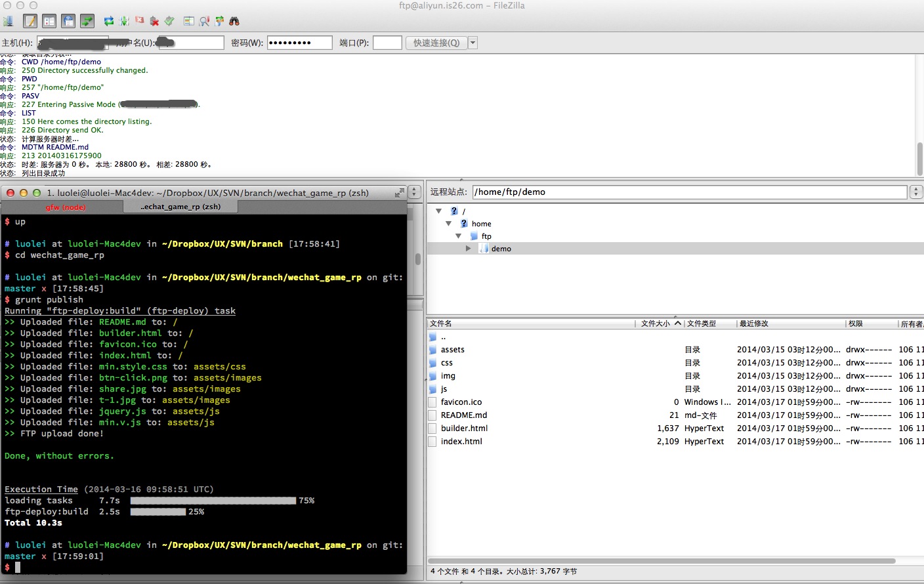Expand the demo folder in remote tree
The width and height of the screenshot is (924, 584).
coord(468,249)
